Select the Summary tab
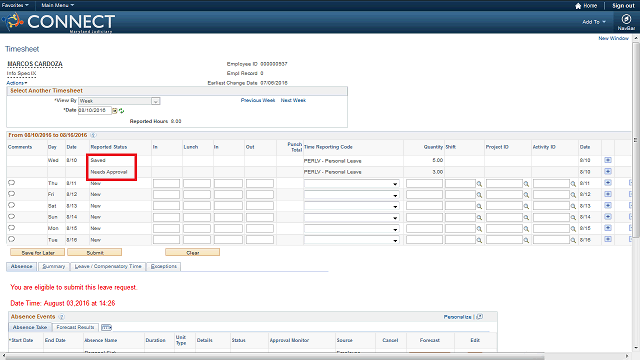Viewport: 640px width, 360px height. point(53,267)
